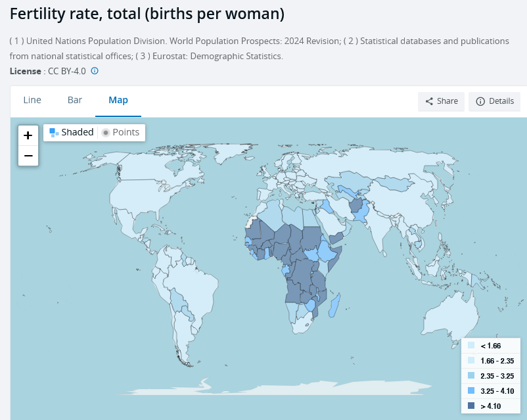Open the CC BY-4.0 license info icon
Viewport: 527px width, 420px height.
[95, 71]
